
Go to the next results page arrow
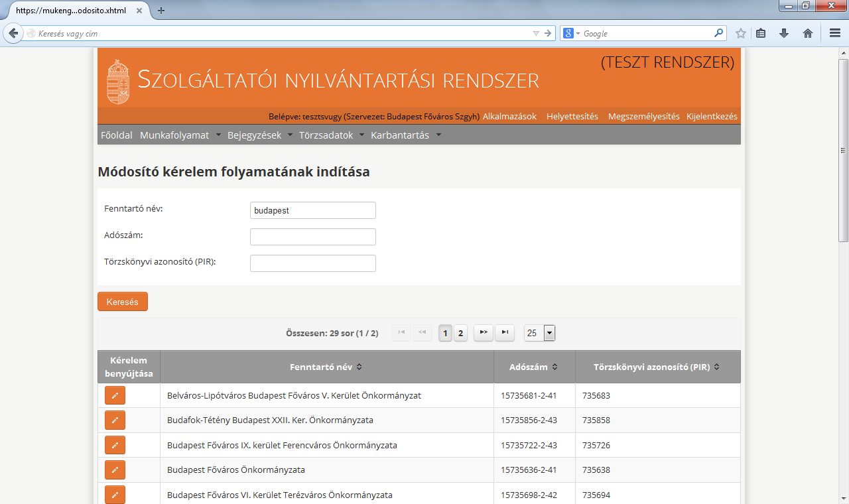coord(484,333)
